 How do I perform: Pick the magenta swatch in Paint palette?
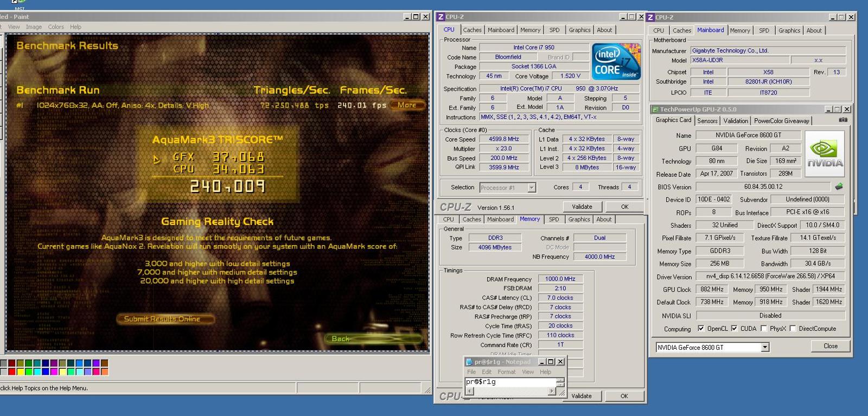click(x=54, y=372)
